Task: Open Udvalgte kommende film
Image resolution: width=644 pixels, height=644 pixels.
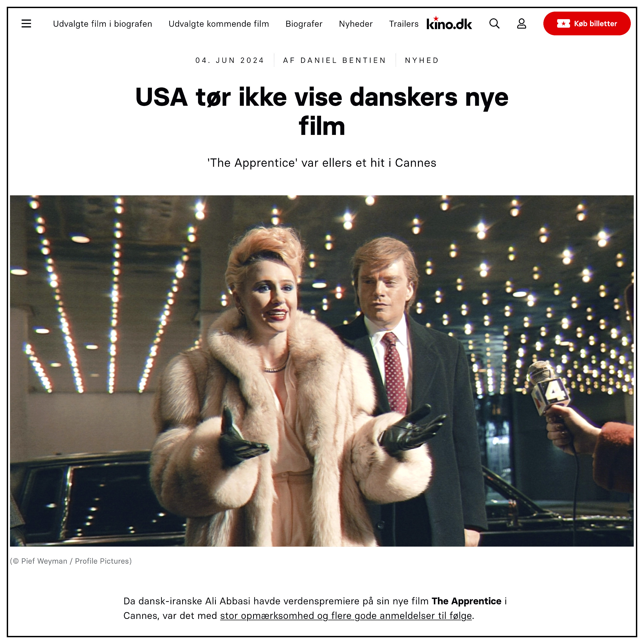Action: point(219,24)
